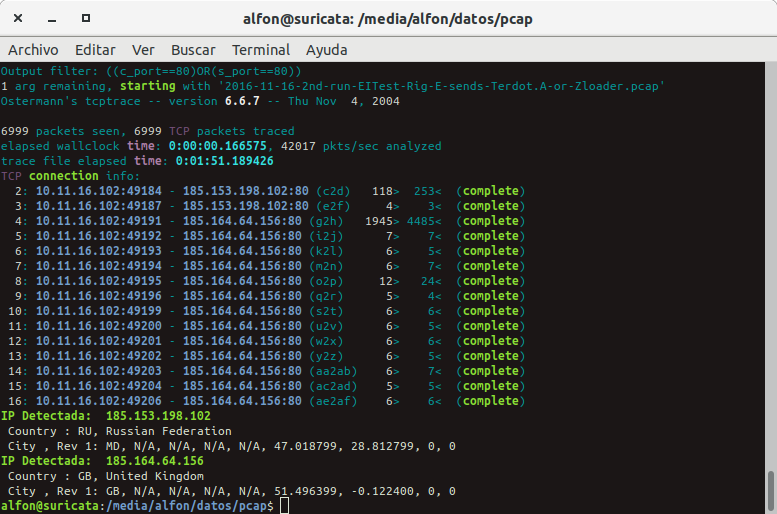Click packet count 253< in row 2
Image resolution: width=777 pixels, height=514 pixels.
click(428, 191)
